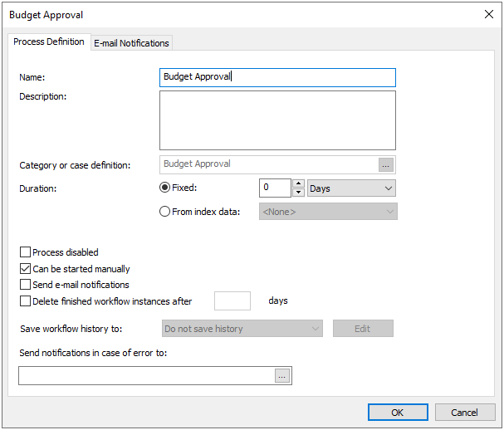This screenshot has height=430, width=504.
Task: Increase the fixed duration with up arrow
Action: click(x=299, y=183)
